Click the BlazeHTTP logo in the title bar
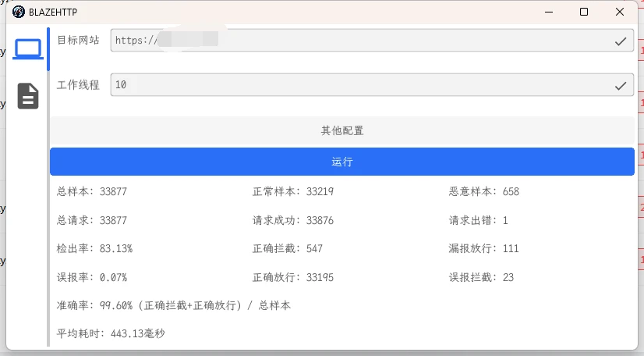 [19, 12]
